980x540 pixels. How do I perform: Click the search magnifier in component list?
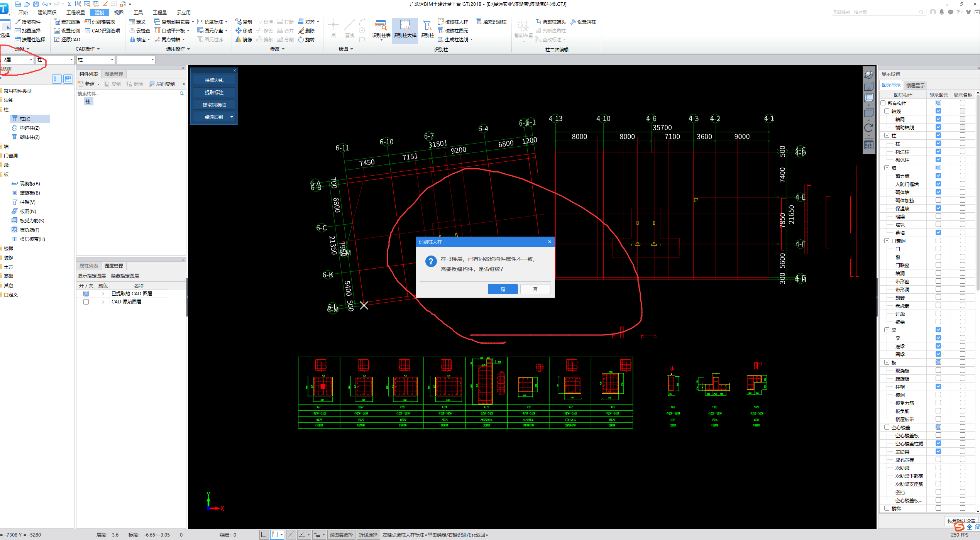click(x=182, y=93)
